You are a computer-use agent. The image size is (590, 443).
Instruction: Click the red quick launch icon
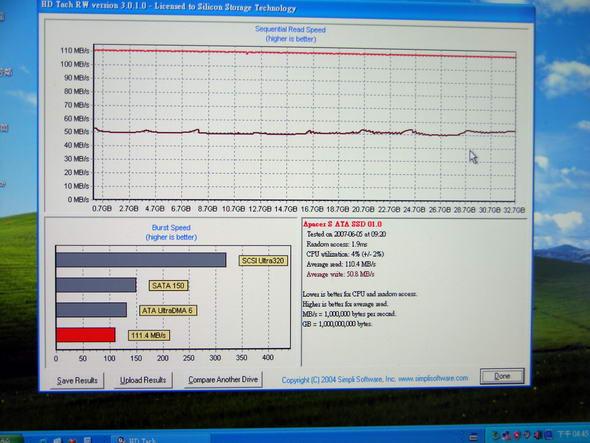pos(72,440)
